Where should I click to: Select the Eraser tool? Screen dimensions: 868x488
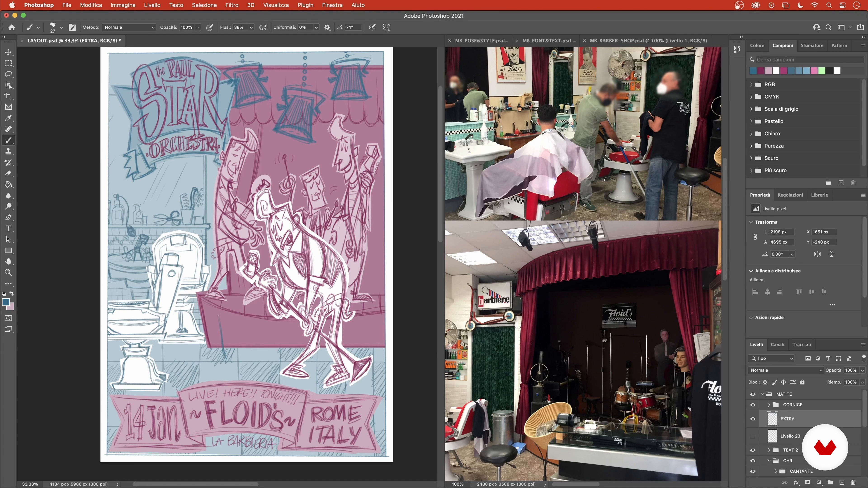pos(8,174)
